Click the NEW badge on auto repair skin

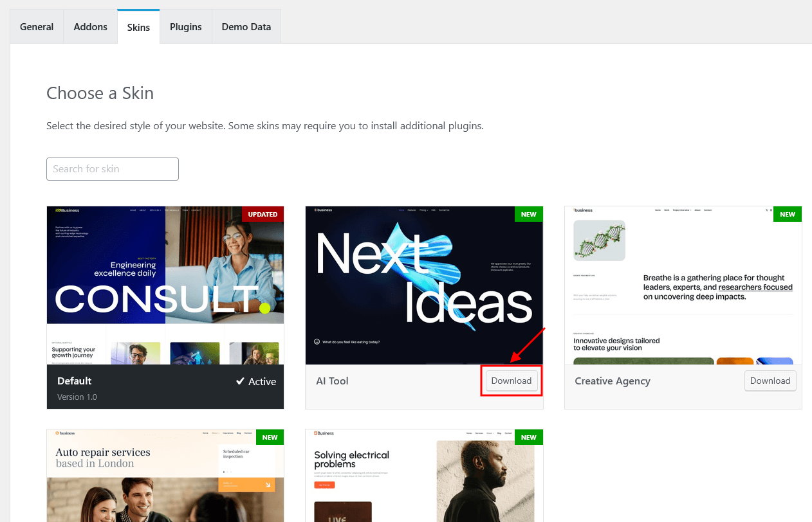(x=270, y=437)
